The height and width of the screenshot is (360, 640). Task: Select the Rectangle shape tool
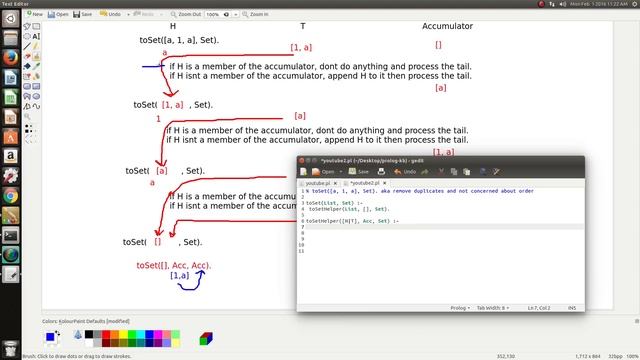coord(36,86)
